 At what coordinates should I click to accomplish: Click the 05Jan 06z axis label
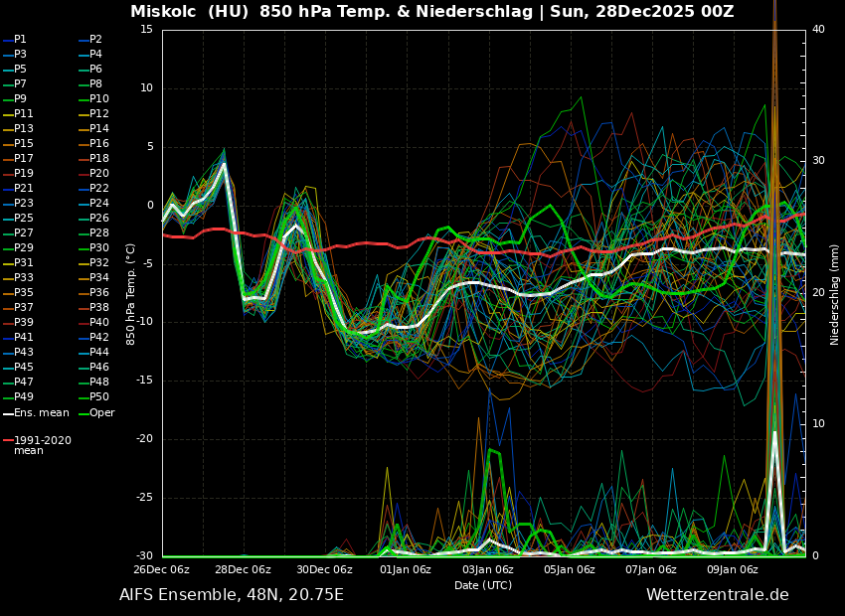click(x=570, y=570)
